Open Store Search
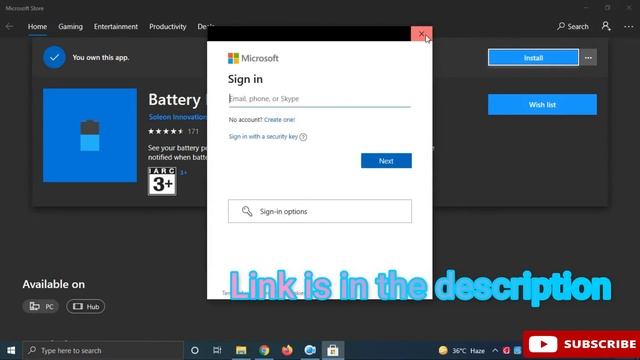The image size is (640, 360). point(573,27)
